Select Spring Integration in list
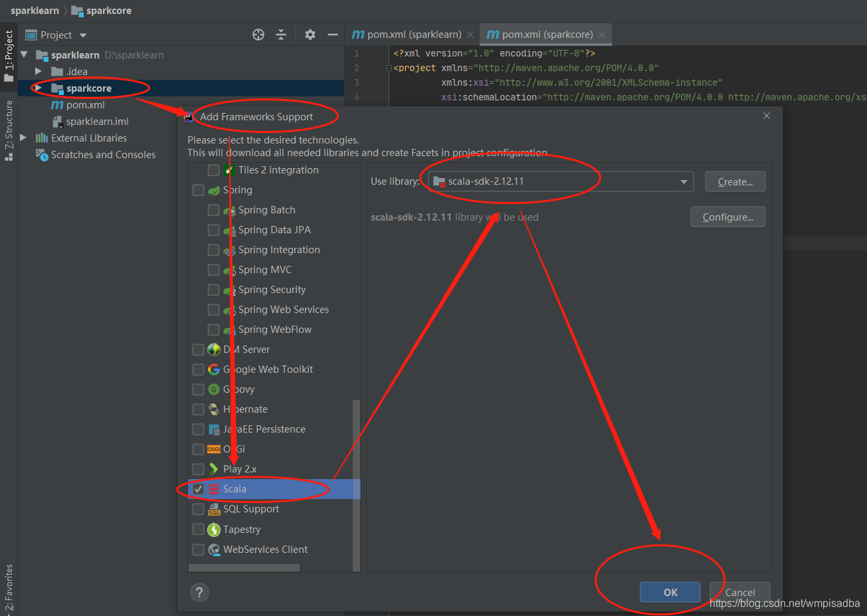The image size is (867, 616). point(279,250)
